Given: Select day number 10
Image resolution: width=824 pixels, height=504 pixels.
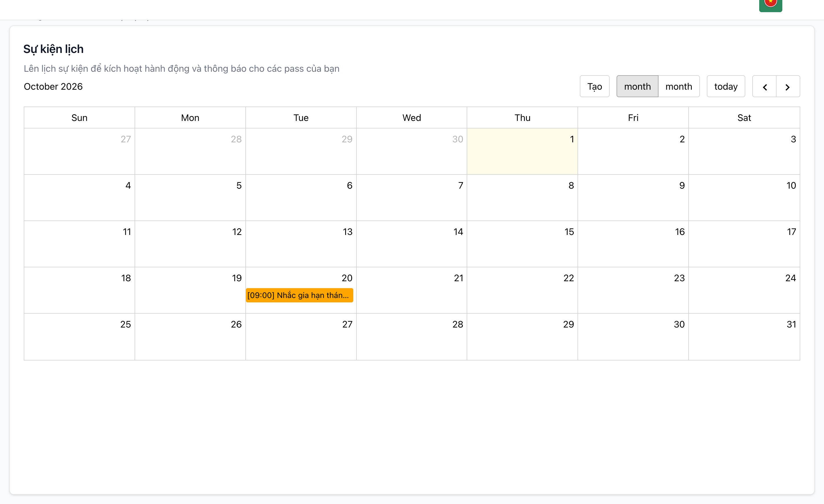Looking at the screenshot, I should [x=791, y=185].
